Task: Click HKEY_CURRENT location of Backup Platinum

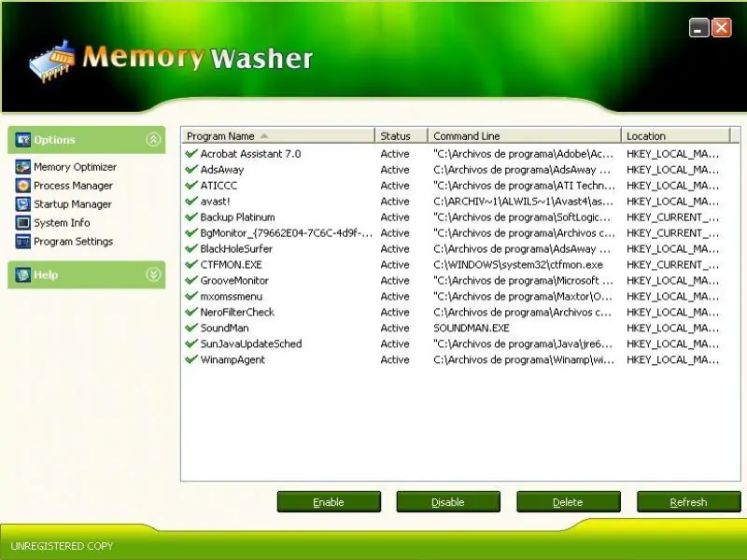Action: (x=672, y=217)
